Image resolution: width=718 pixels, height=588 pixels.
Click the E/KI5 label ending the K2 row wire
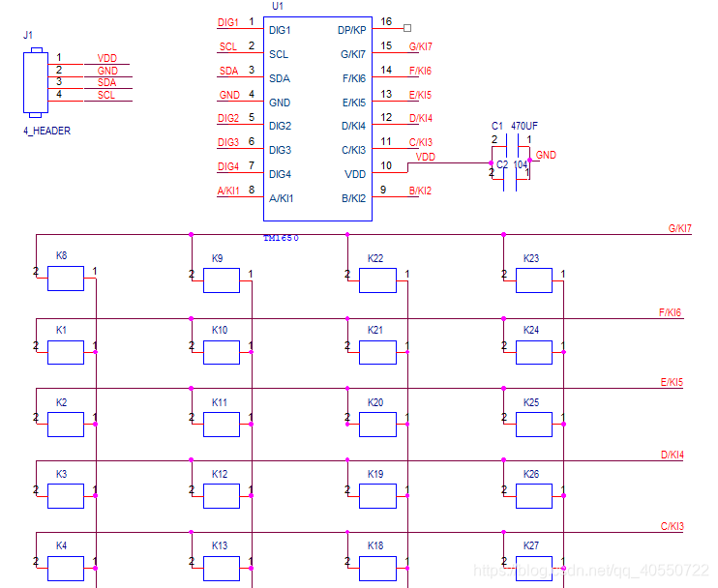[672, 383]
